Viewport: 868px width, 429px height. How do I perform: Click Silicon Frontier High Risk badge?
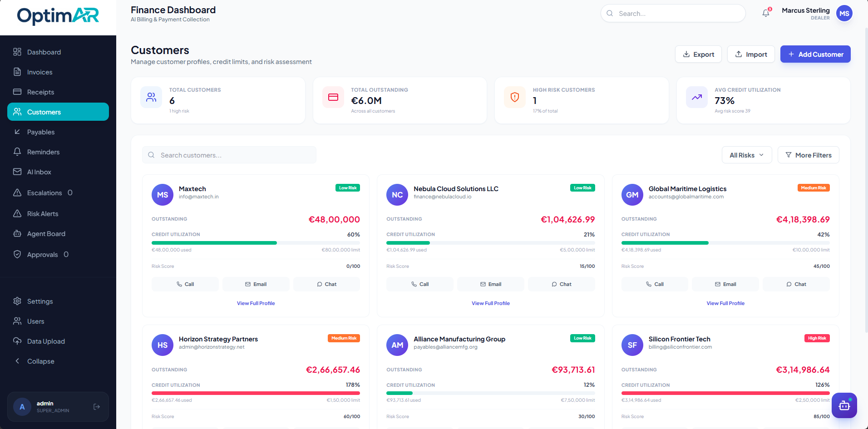coord(817,338)
